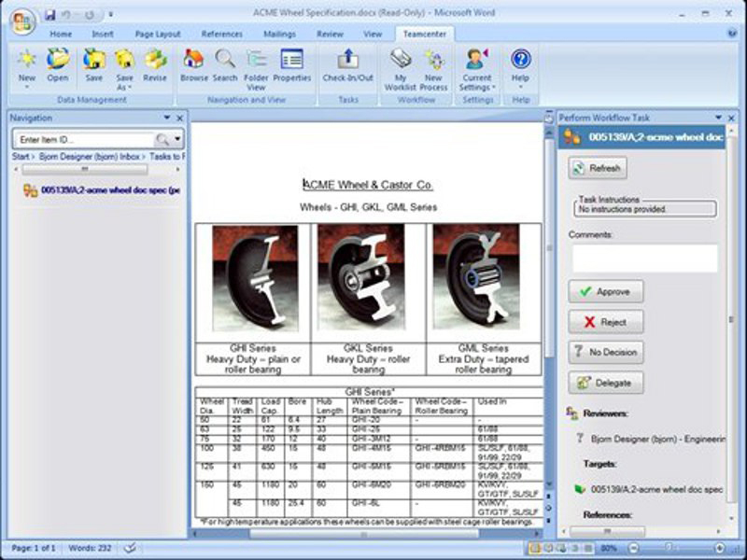Select the Mailings tab

coord(279,35)
